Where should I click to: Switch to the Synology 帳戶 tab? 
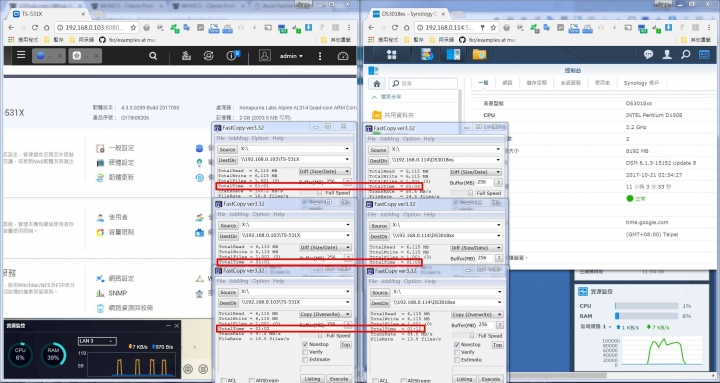(x=641, y=83)
